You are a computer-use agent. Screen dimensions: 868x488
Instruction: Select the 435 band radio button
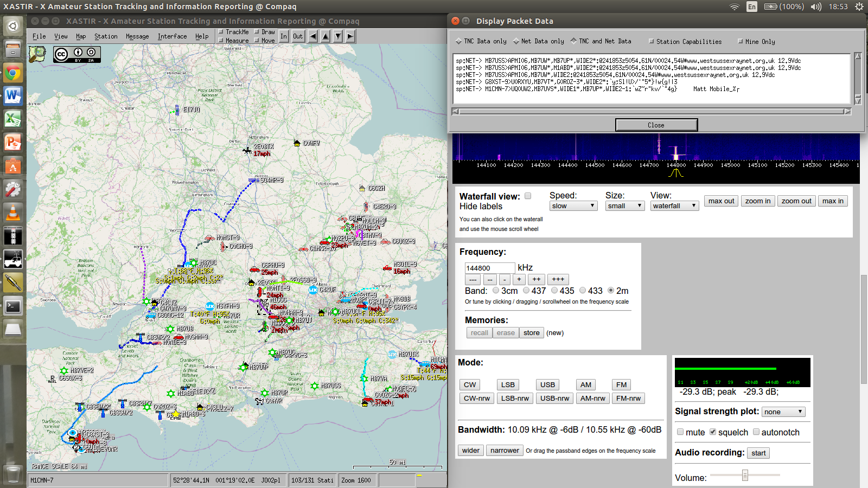[x=554, y=291]
